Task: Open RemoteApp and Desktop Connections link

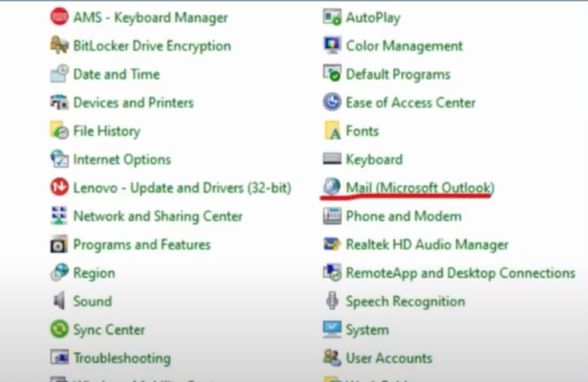Action: [461, 273]
